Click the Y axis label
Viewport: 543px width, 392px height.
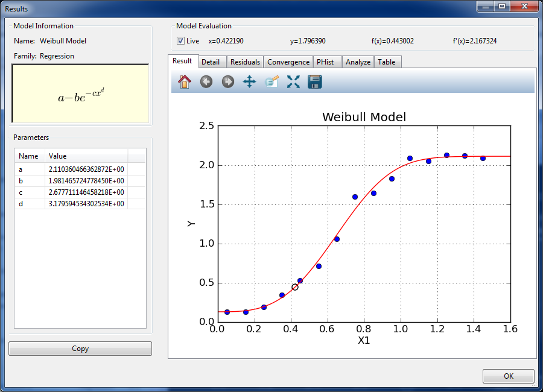[x=191, y=224]
